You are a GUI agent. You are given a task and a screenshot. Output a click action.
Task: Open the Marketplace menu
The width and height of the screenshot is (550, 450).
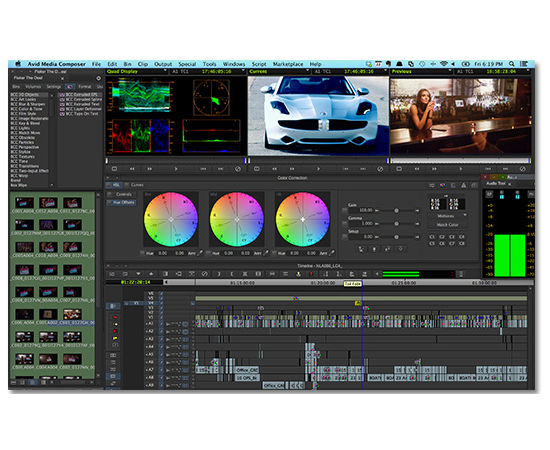coord(288,64)
